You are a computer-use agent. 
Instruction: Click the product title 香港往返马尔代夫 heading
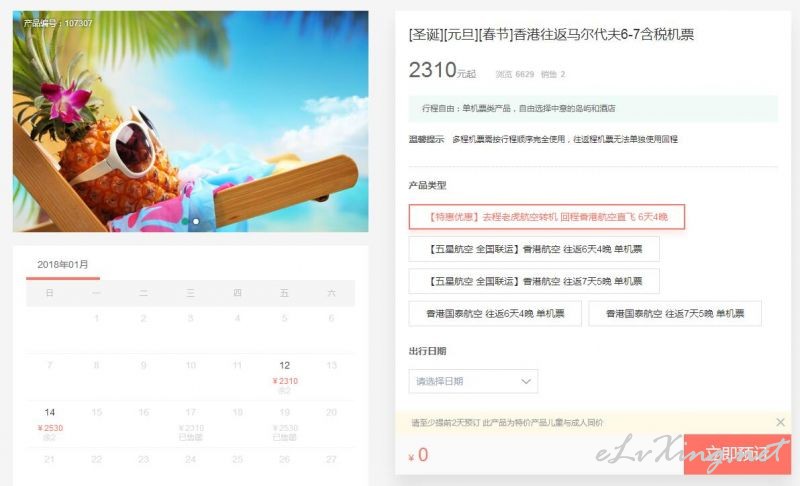tap(551, 35)
